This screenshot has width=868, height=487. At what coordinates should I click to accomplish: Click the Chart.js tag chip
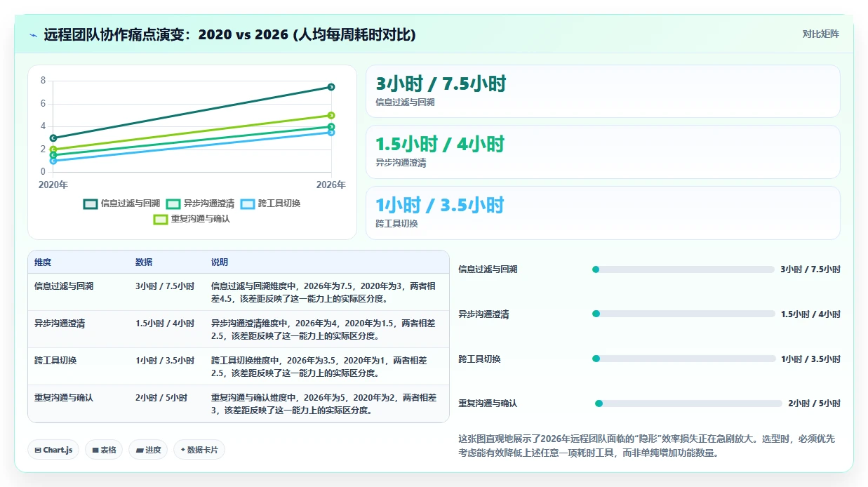coord(53,450)
